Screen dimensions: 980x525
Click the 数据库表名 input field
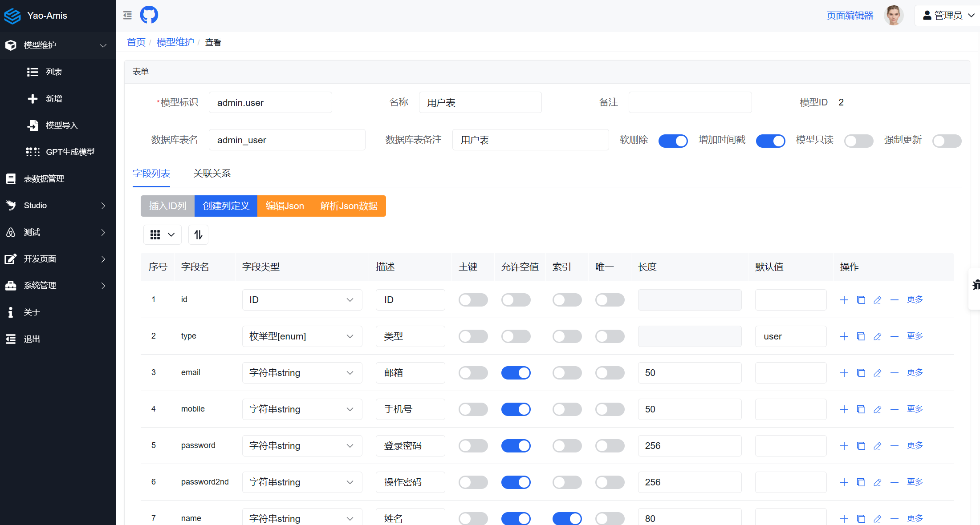[x=287, y=140]
